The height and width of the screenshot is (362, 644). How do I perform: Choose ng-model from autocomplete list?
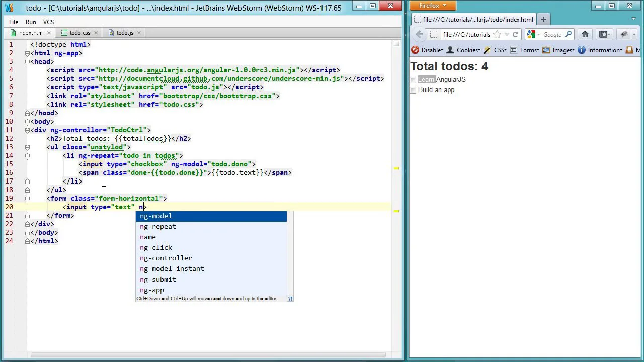pos(211,216)
